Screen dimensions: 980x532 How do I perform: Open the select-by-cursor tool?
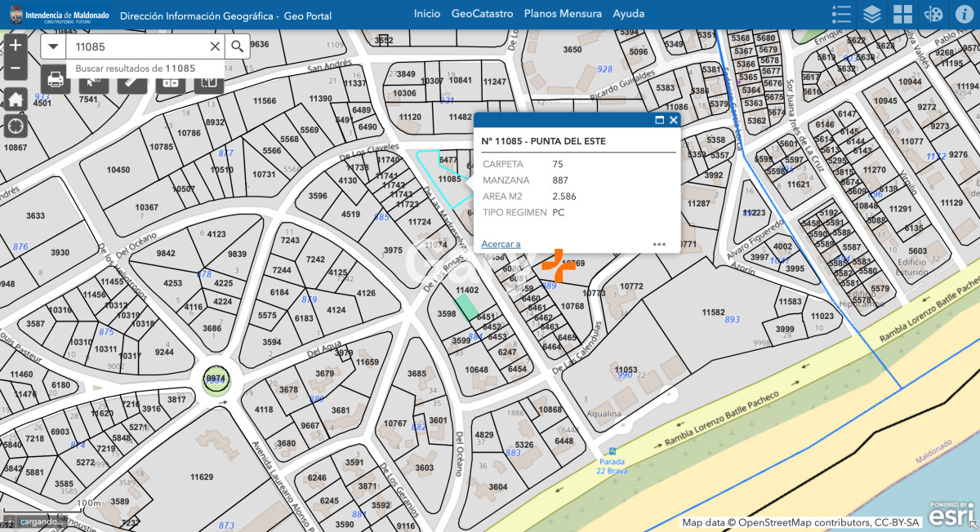[94, 80]
